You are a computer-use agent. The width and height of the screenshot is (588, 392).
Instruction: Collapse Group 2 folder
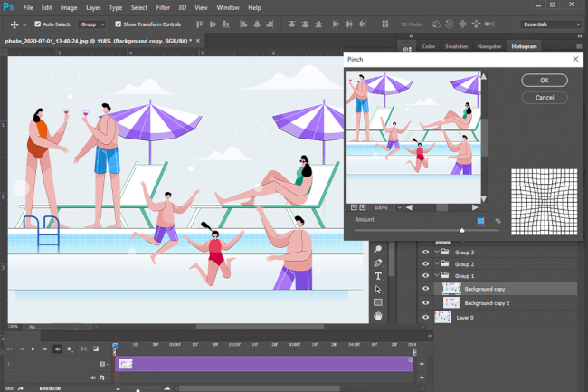(437, 263)
